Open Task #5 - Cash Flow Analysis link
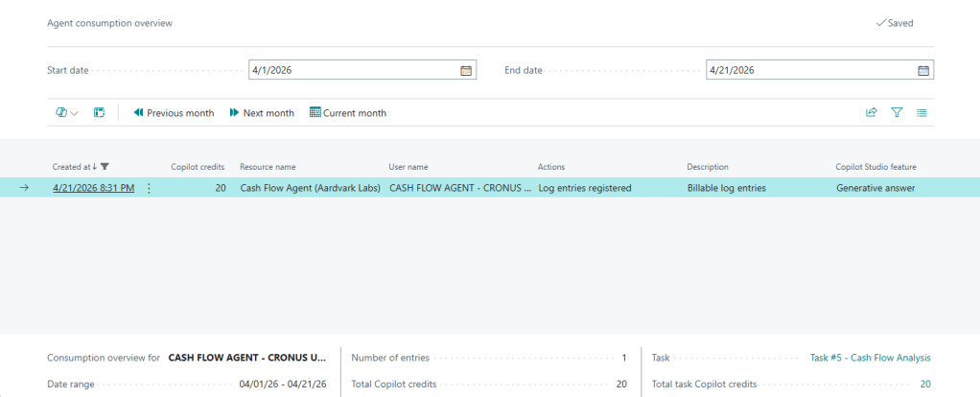The height and width of the screenshot is (397, 980). (x=870, y=358)
